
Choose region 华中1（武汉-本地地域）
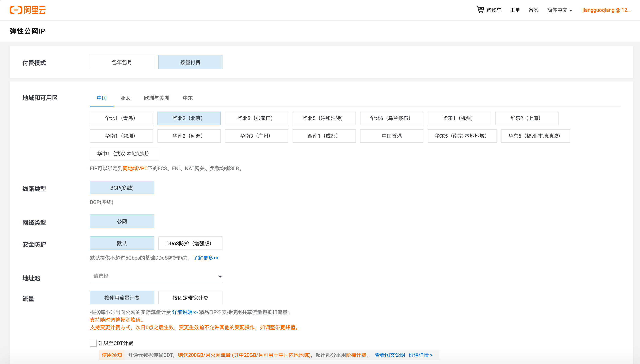point(124,154)
